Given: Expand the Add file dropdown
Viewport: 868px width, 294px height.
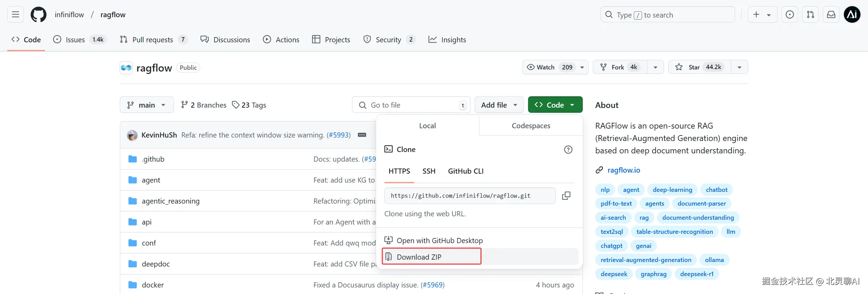Looking at the screenshot, I should coord(499,105).
